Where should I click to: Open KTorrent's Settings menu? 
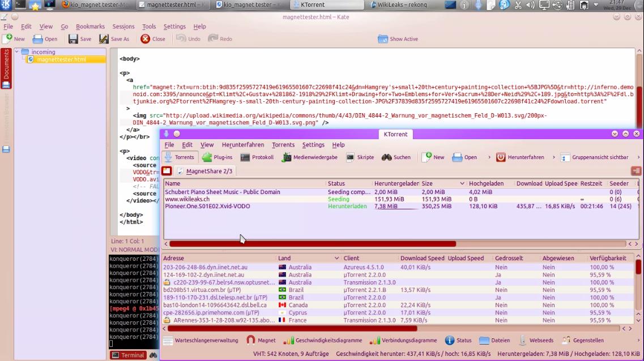point(313,145)
